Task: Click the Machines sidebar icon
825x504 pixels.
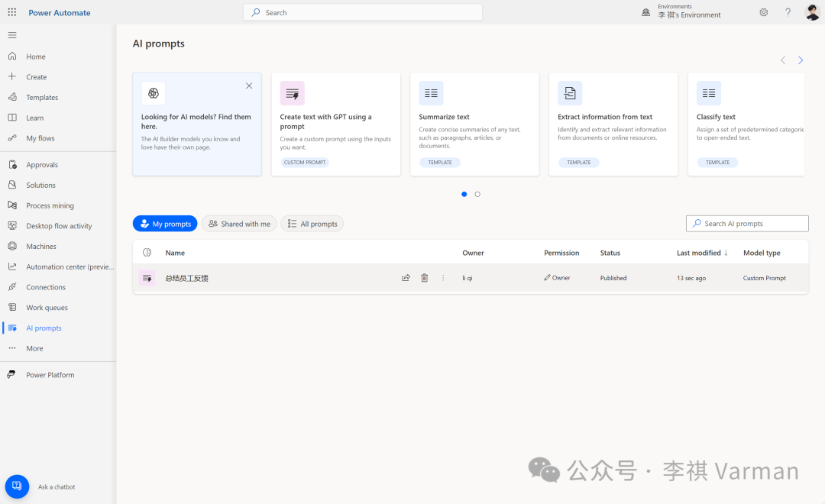Action: point(12,246)
